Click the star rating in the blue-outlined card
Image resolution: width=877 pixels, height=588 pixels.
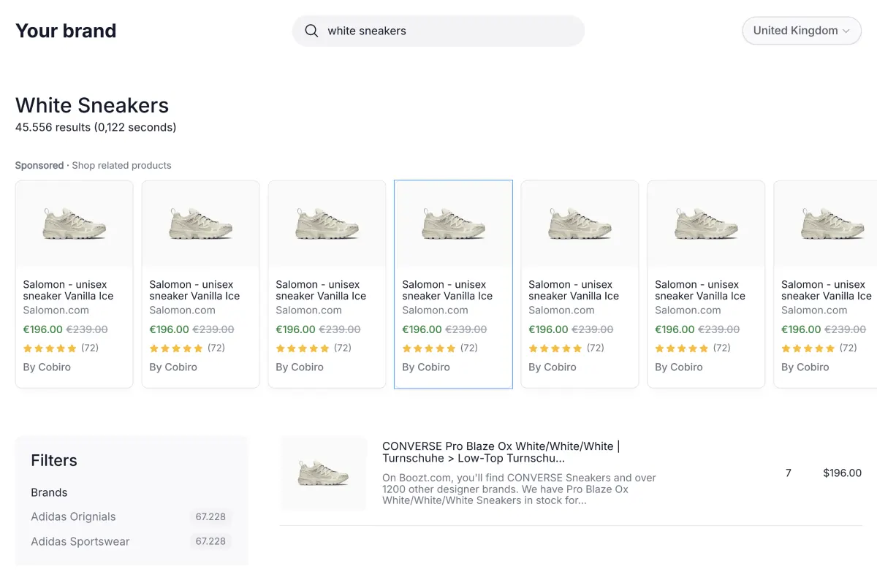point(429,348)
